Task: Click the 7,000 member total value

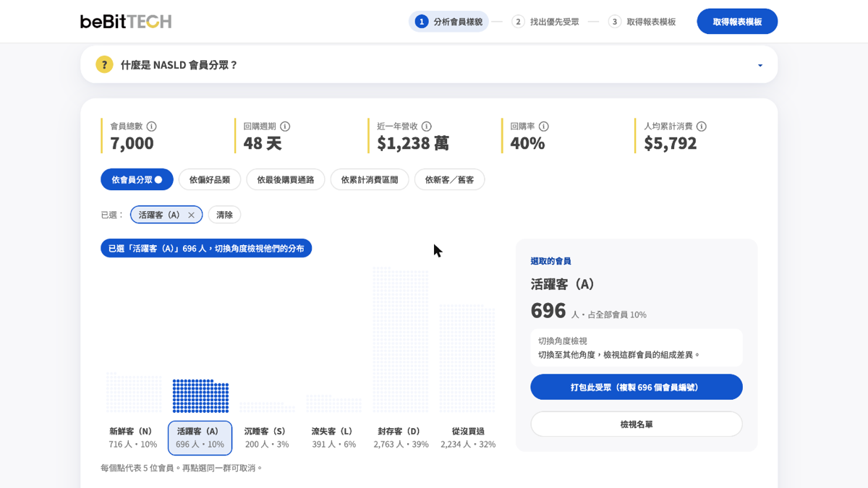Action: click(132, 143)
